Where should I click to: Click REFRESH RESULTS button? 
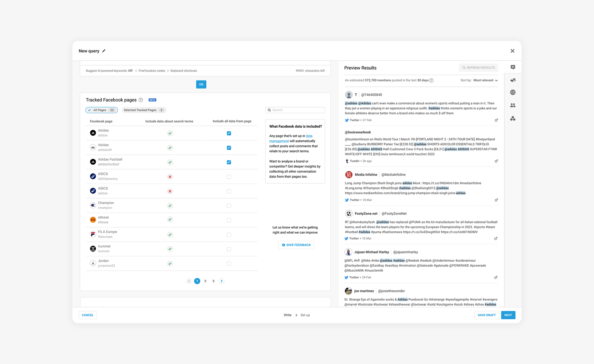coord(478,68)
